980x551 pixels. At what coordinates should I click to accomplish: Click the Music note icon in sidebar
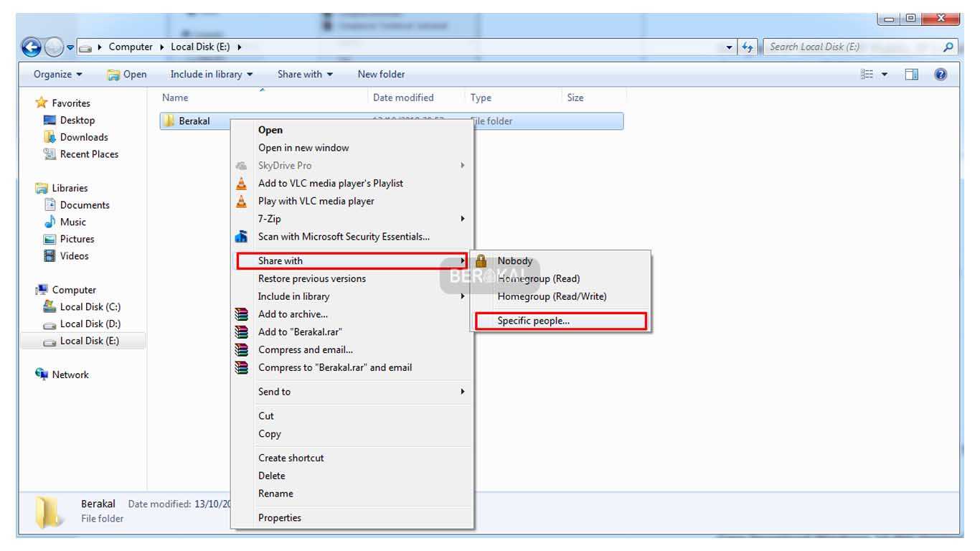pos(50,222)
